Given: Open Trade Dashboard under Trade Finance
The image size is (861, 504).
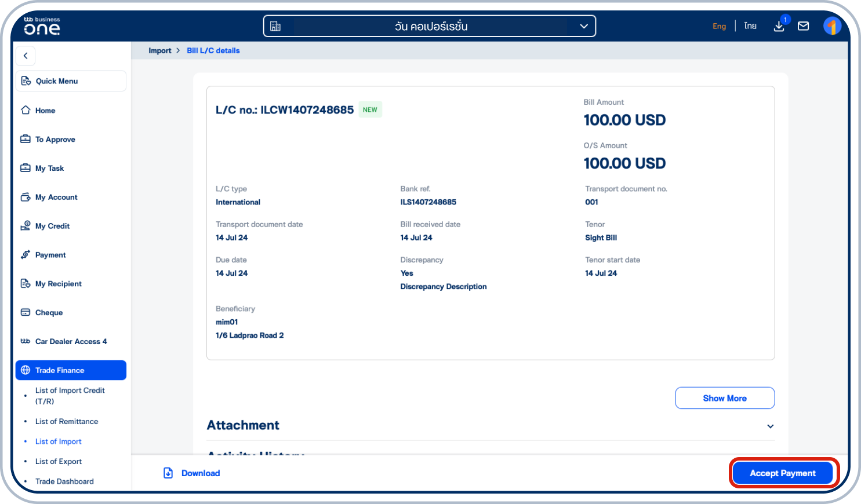Looking at the screenshot, I should (x=64, y=481).
